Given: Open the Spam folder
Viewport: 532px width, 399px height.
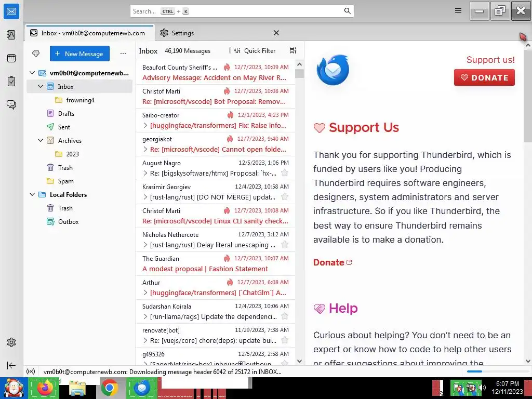Looking at the screenshot, I should click(x=80, y=181).
